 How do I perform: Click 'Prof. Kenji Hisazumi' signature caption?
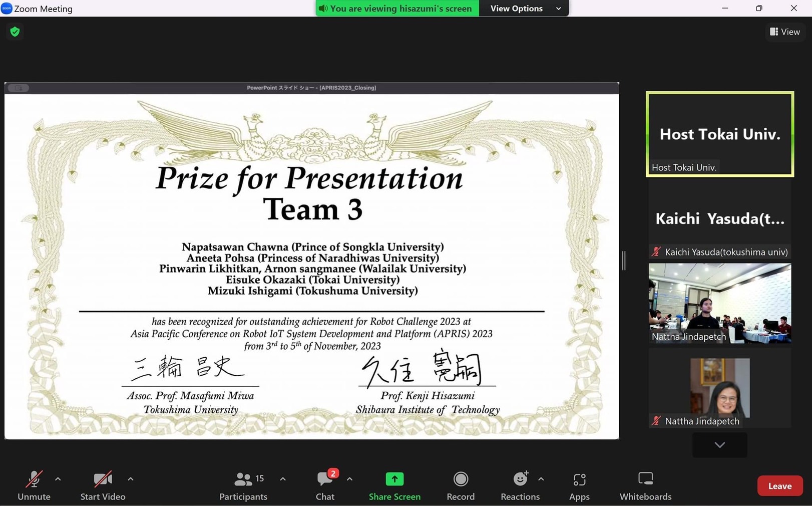tap(428, 396)
